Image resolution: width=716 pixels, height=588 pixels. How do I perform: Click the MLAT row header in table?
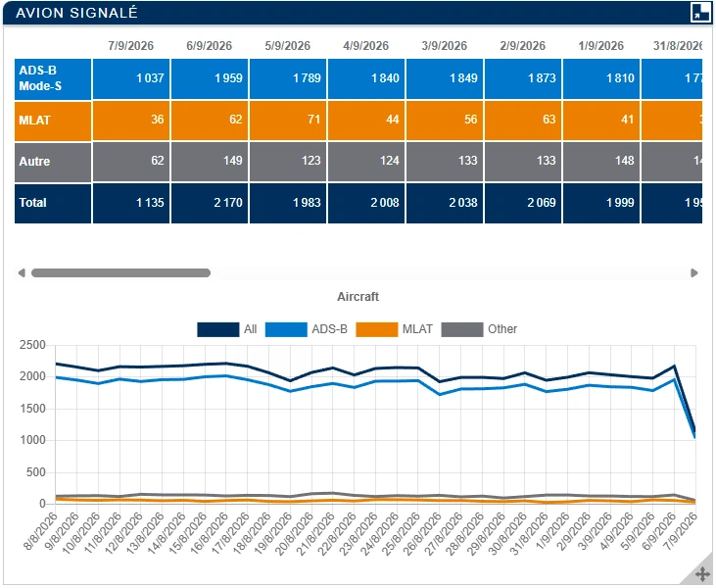pos(53,121)
